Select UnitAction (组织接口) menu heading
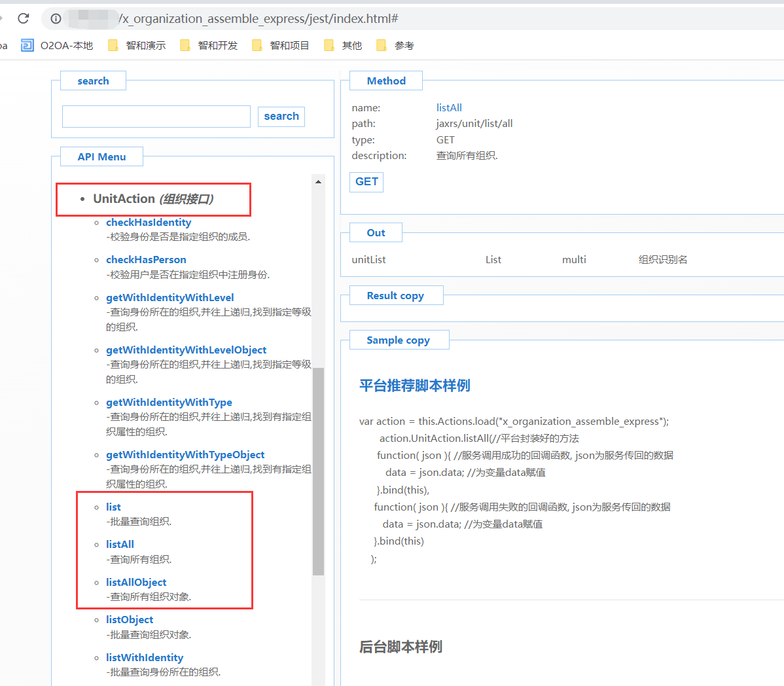The width and height of the screenshot is (784, 686). [153, 199]
